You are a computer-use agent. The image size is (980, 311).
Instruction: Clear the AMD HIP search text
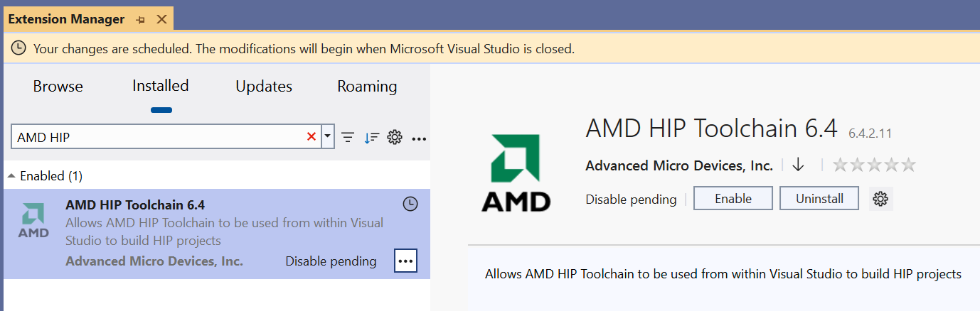(311, 137)
